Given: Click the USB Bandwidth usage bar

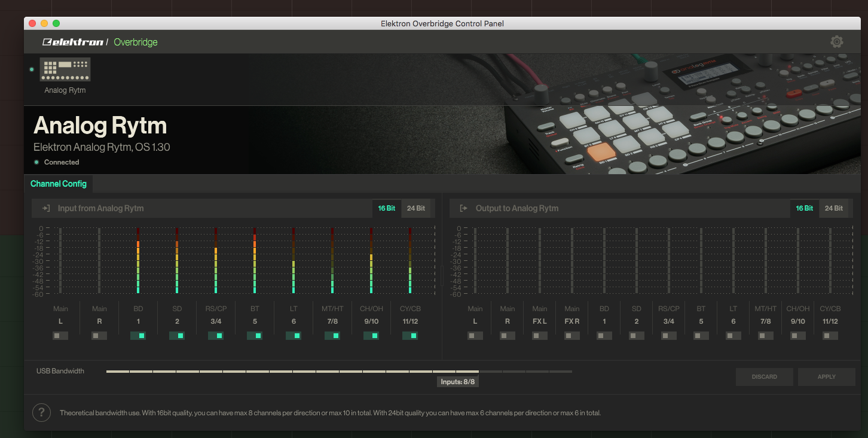Looking at the screenshot, I should pos(338,372).
